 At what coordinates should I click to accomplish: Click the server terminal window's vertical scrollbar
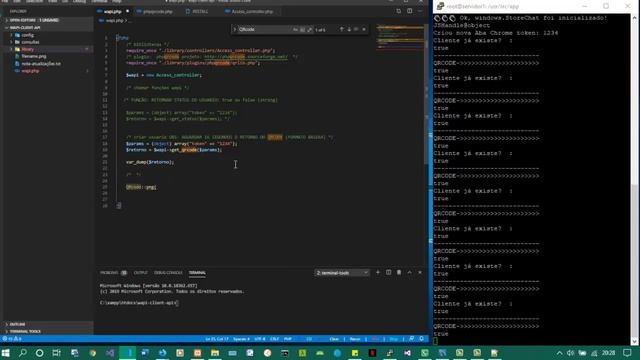(x=635, y=180)
